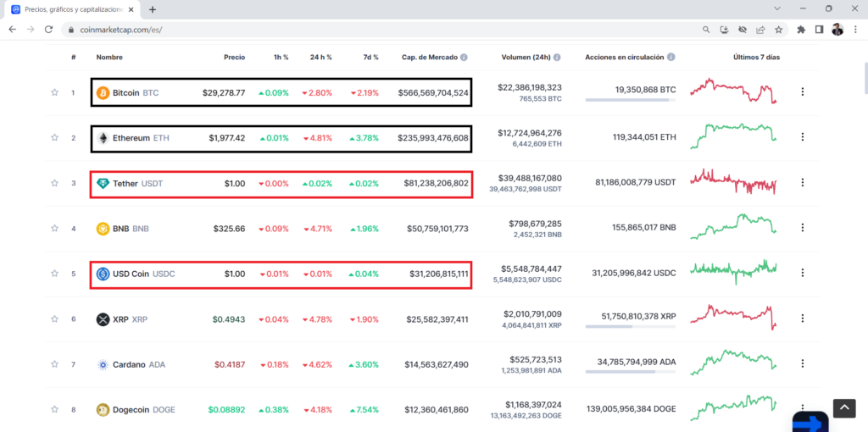Viewport: 868px width, 432px height.
Task: Star Bitcoin to add to watchlist
Action: (55, 92)
